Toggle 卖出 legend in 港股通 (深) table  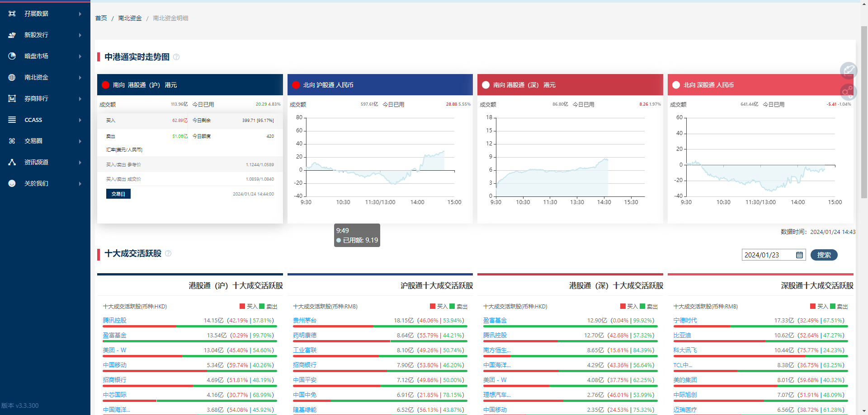(649, 306)
